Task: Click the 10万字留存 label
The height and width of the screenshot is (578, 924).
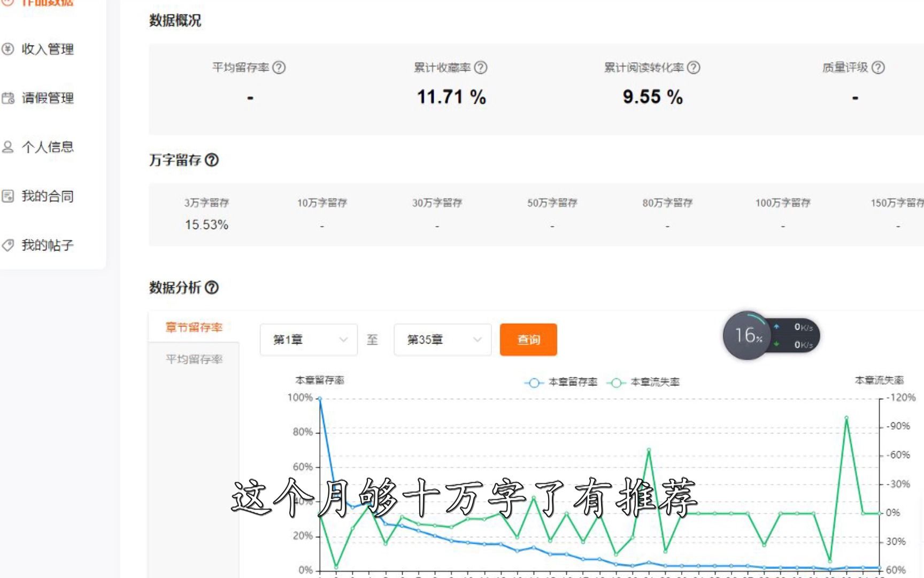Action: [322, 203]
